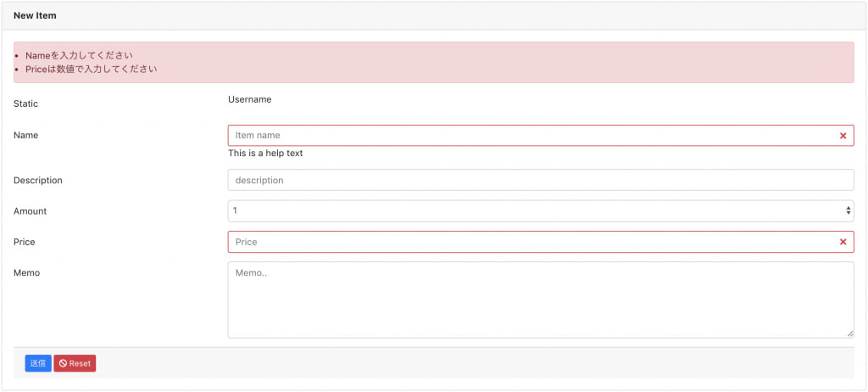The height and width of the screenshot is (392, 868).
Task: Click the Amount select arrows
Action: click(x=848, y=210)
